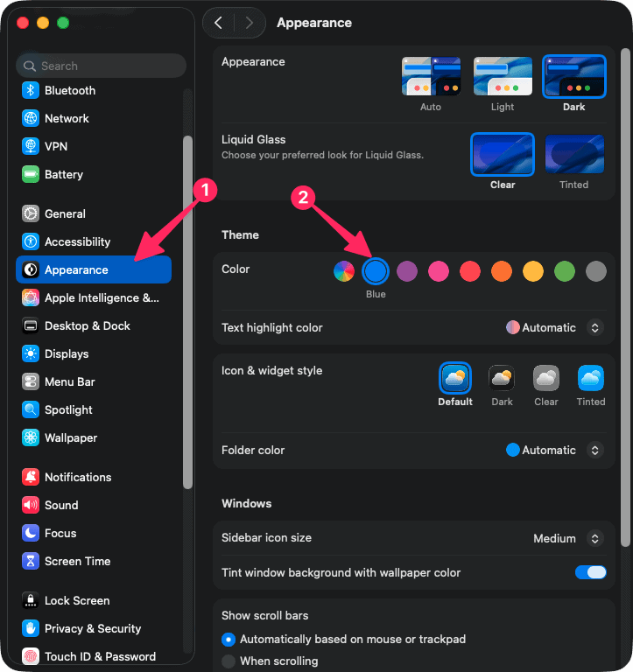
Task: Select Clear icon & widget style
Action: [546, 378]
